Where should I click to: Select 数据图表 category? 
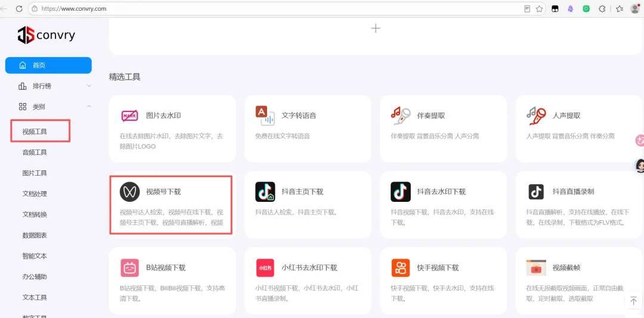click(x=35, y=236)
